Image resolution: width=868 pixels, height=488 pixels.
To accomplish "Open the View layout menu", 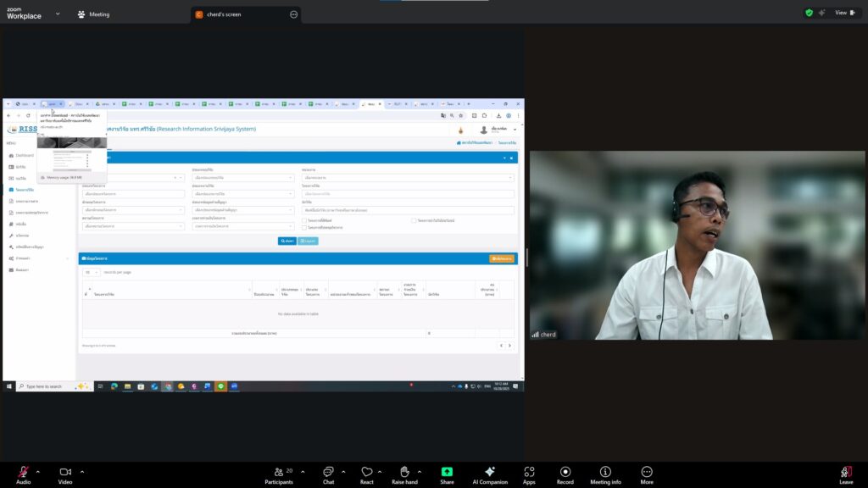I will coord(844,13).
